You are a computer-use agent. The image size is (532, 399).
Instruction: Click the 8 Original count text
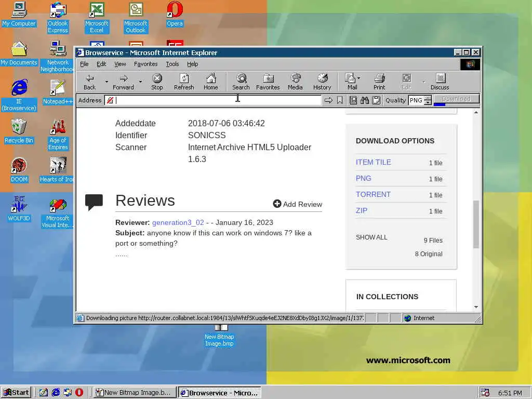[x=429, y=254]
